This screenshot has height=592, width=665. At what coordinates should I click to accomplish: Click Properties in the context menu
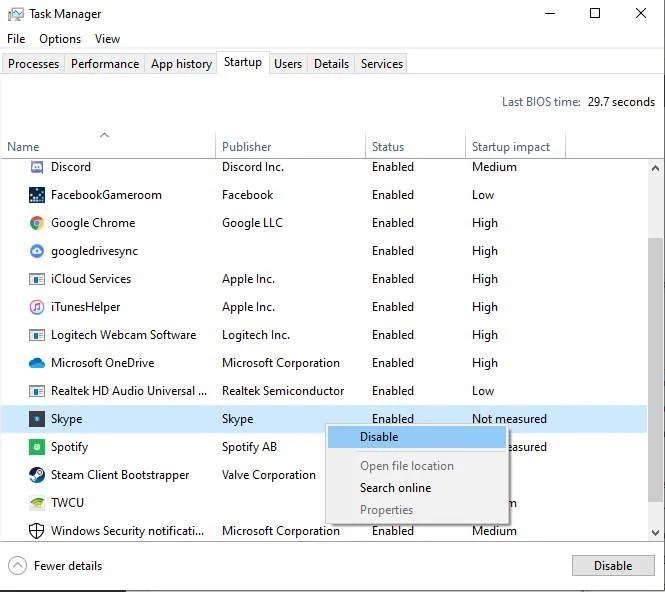[x=417, y=510]
